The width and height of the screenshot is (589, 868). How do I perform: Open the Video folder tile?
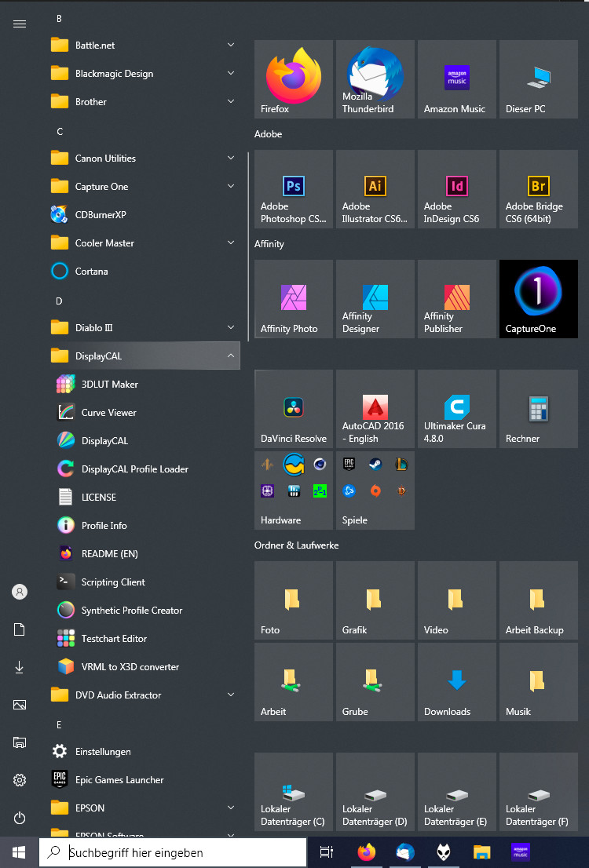tap(456, 600)
